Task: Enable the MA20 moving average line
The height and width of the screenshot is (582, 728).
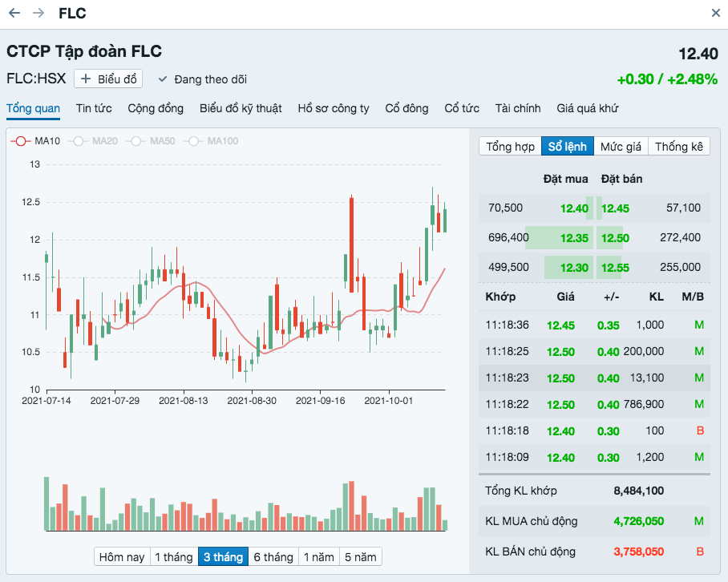Action: [x=93, y=141]
